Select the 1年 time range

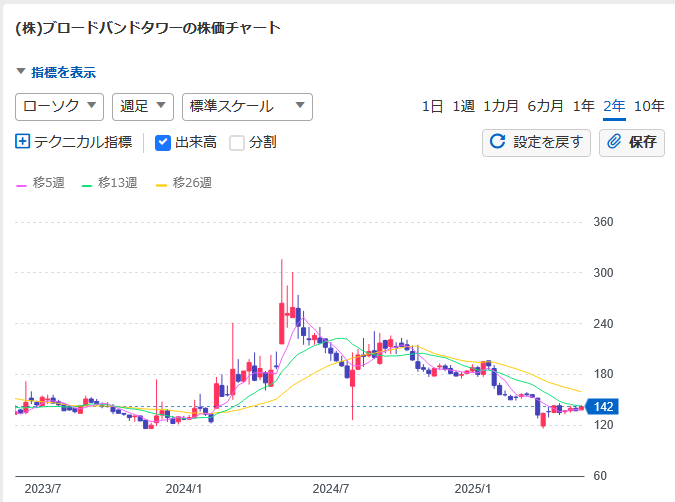click(x=583, y=106)
